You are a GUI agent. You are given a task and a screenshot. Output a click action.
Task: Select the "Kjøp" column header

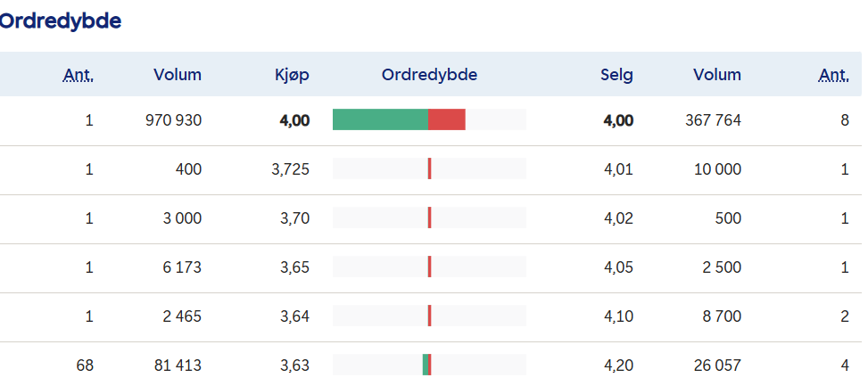click(x=292, y=75)
